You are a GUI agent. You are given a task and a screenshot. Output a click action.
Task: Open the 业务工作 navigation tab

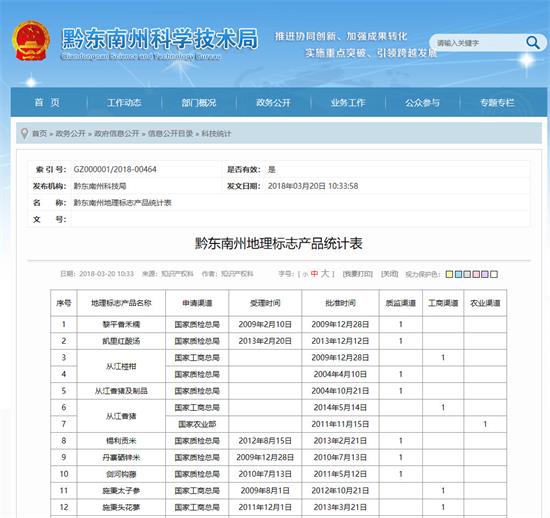pyautogui.click(x=348, y=102)
